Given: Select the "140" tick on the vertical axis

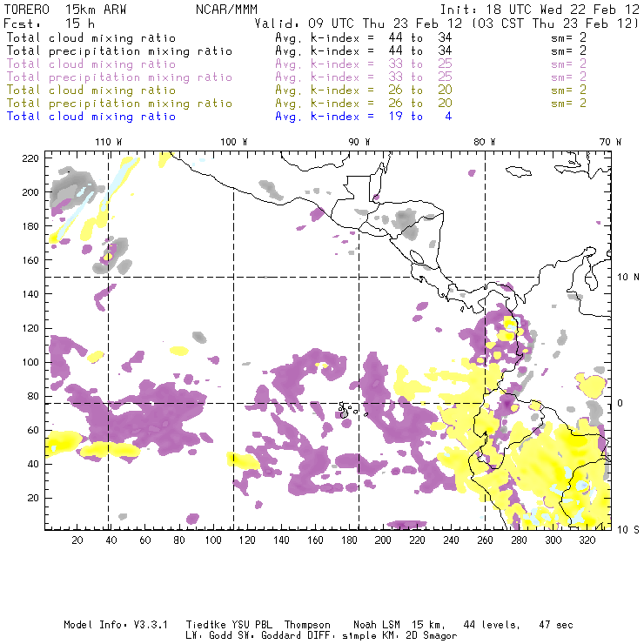Looking at the screenshot, I should click(30, 294).
